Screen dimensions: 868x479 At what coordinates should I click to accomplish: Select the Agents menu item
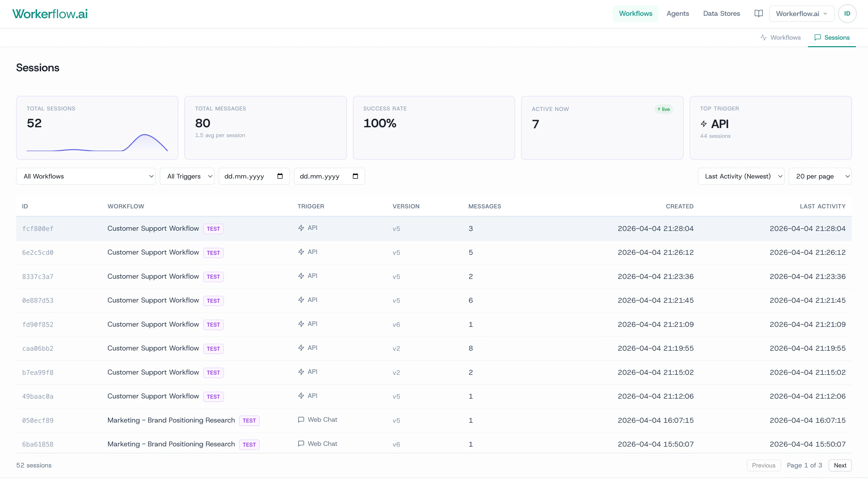point(678,14)
